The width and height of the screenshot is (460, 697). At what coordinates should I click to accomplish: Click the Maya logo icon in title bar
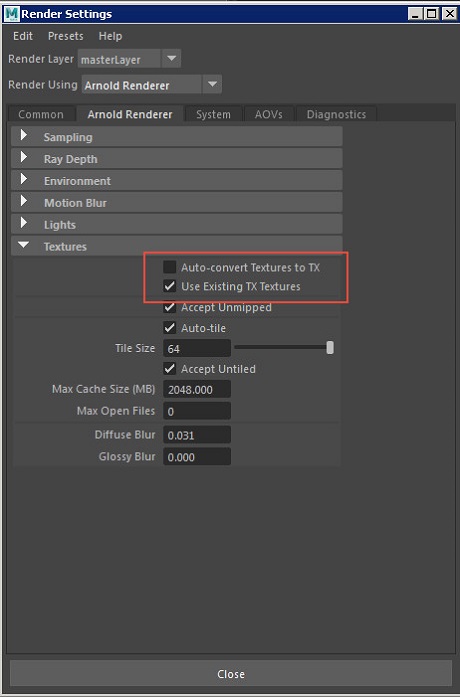coord(12,14)
